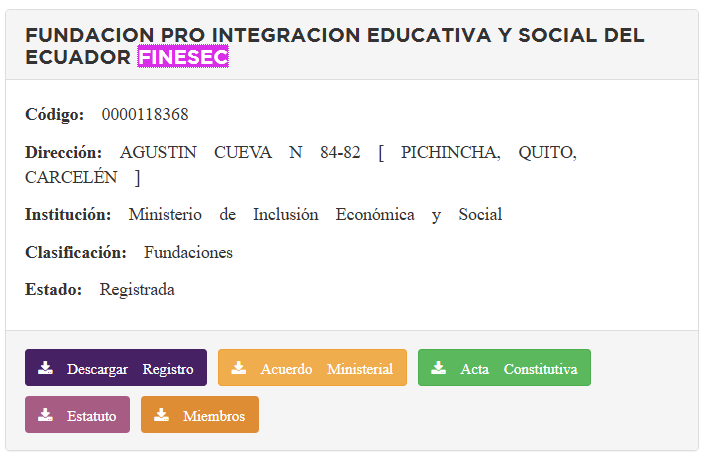Click download icon on Descargar Registro button

[x=46, y=368]
